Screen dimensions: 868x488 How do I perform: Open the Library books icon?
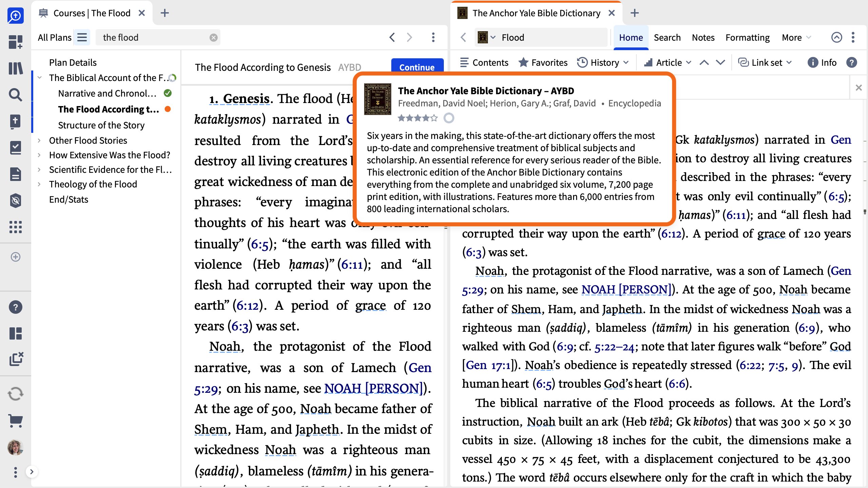click(16, 68)
